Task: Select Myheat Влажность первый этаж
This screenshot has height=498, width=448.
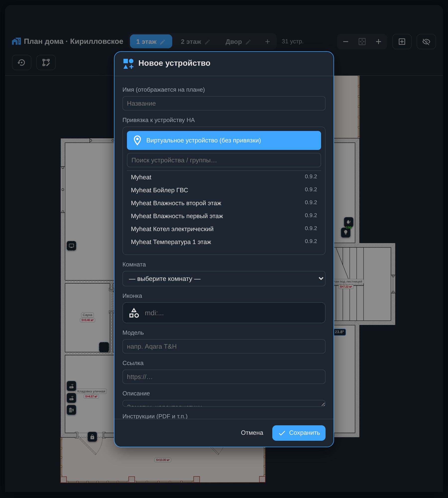Action: (x=224, y=216)
